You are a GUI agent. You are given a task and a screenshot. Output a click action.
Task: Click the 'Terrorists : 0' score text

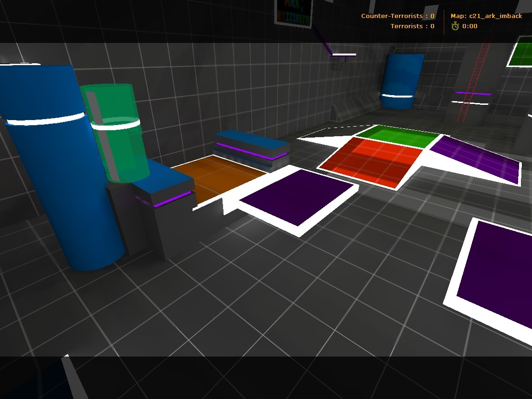(x=412, y=26)
